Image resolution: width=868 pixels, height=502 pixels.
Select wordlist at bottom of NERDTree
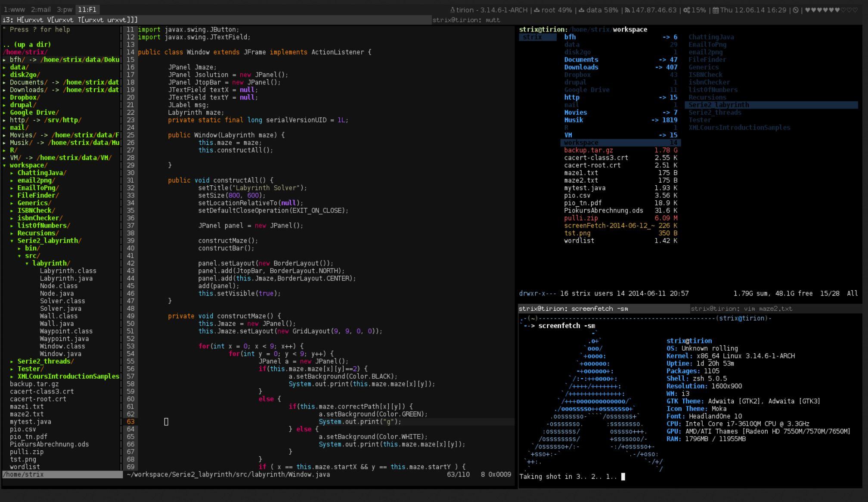click(25, 467)
